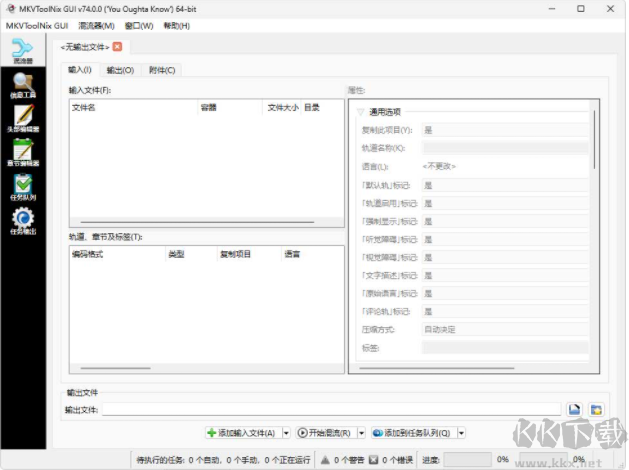This screenshot has width=629, height=470.
Task: Click the 复制项目 column header
Action: pos(249,254)
